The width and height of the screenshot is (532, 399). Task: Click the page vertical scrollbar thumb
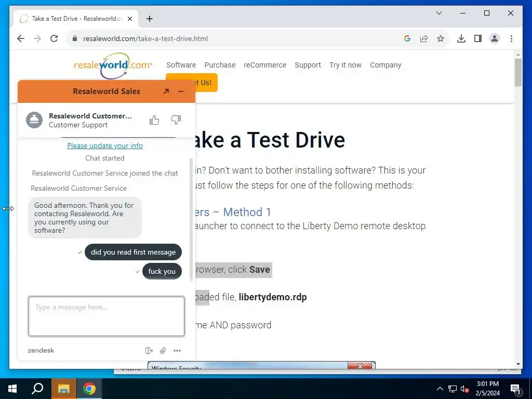click(518, 72)
